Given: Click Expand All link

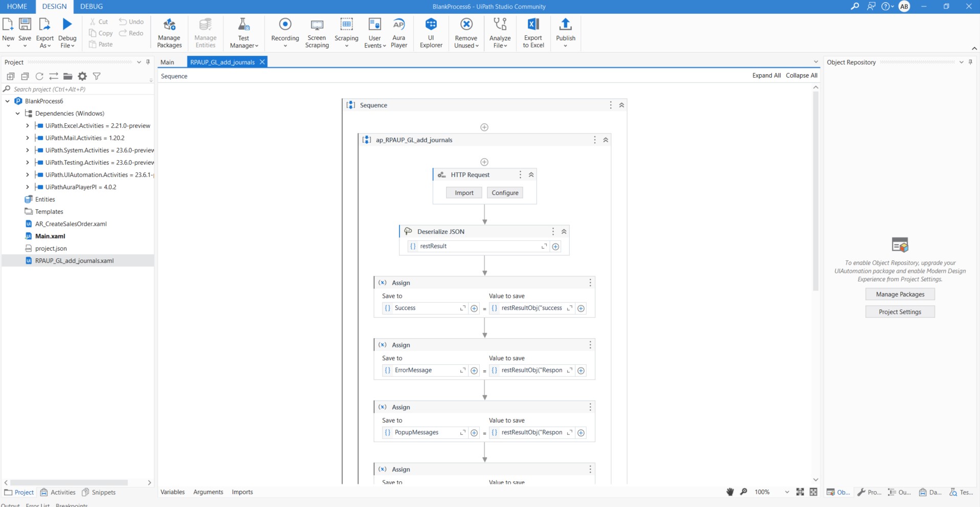Looking at the screenshot, I should tap(766, 75).
